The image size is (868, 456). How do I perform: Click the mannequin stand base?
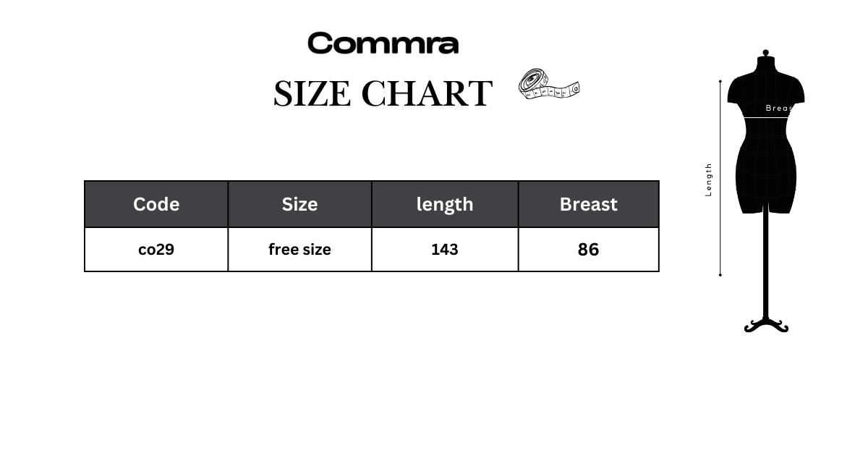(x=766, y=326)
